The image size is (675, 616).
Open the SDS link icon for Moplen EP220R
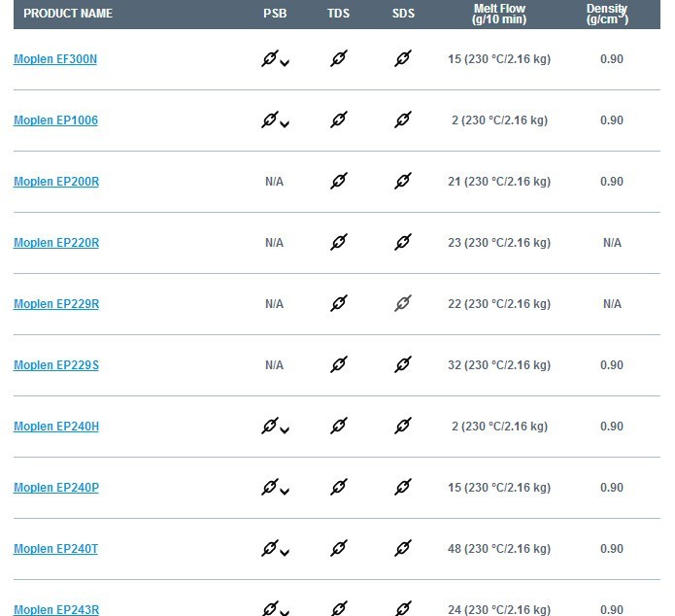(x=403, y=242)
